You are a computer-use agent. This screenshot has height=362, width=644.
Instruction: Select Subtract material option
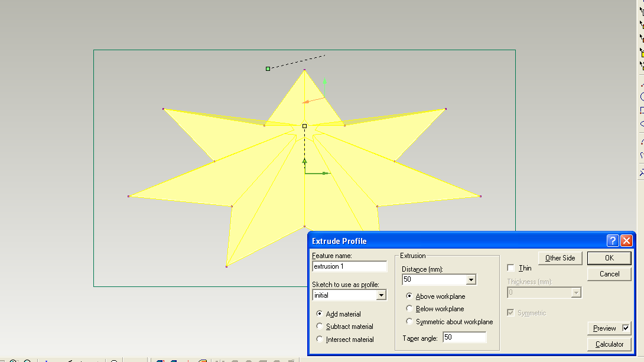click(x=320, y=327)
